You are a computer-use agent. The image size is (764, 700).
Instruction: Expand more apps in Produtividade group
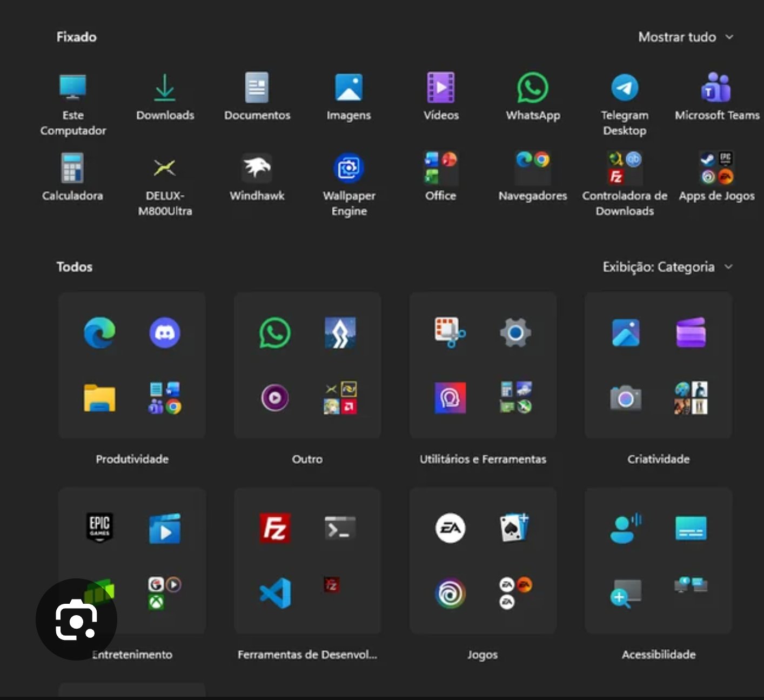(165, 398)
